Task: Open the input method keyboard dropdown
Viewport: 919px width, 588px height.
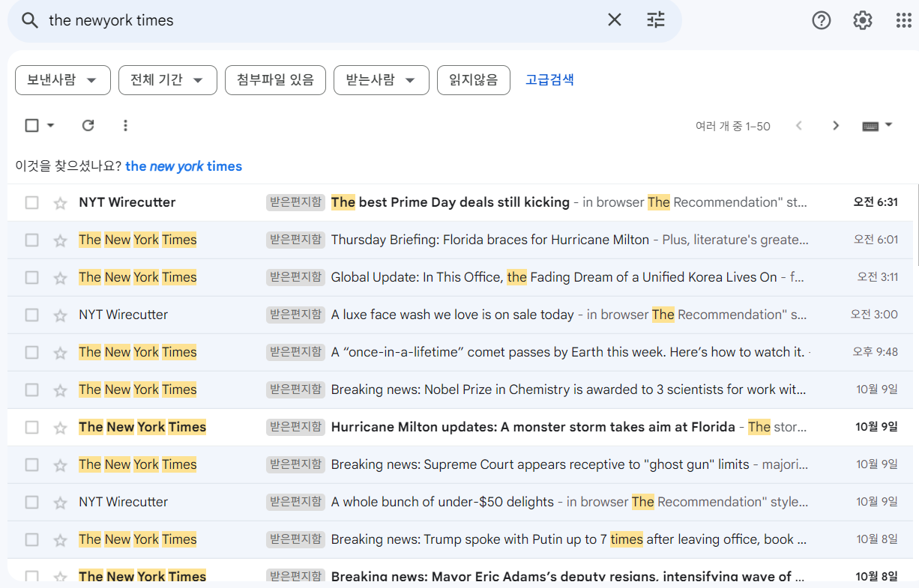Action: [x=877, y=125]
